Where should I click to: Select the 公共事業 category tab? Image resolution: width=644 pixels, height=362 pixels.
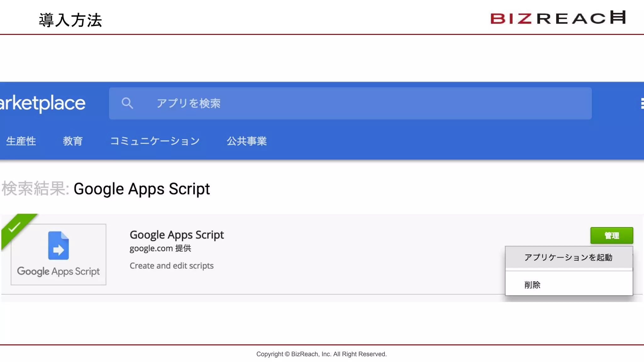click(x=247, y=141)
